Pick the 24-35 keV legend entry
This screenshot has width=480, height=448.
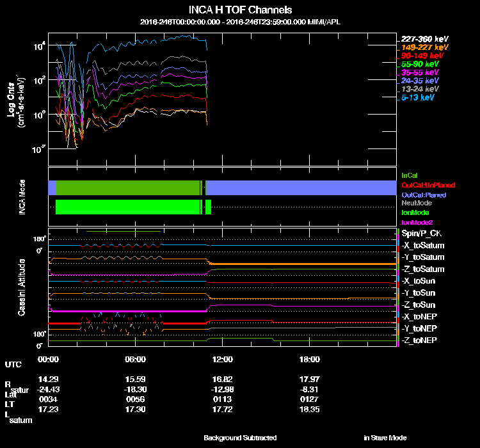[x=420, y=81]
